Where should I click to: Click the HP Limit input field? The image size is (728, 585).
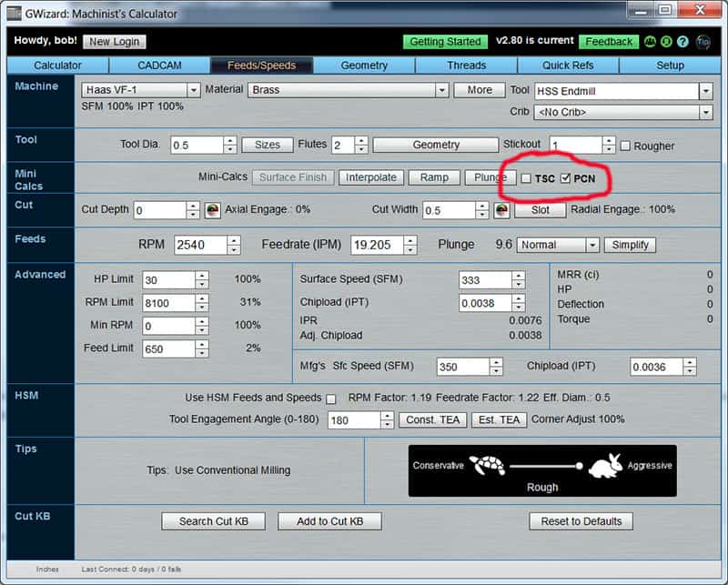(169, 280)
